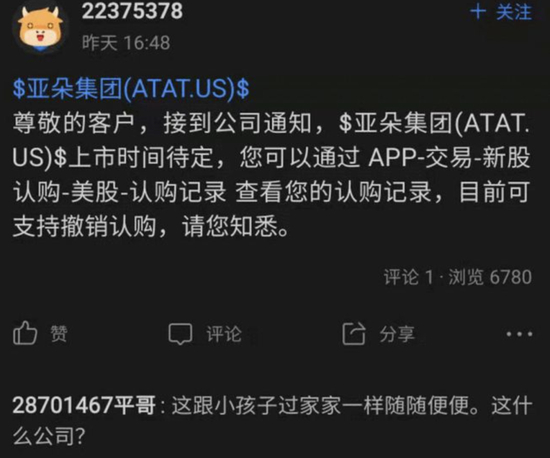Tap the 分享 label
Screen dimensions: 550x458
point(397,334)
